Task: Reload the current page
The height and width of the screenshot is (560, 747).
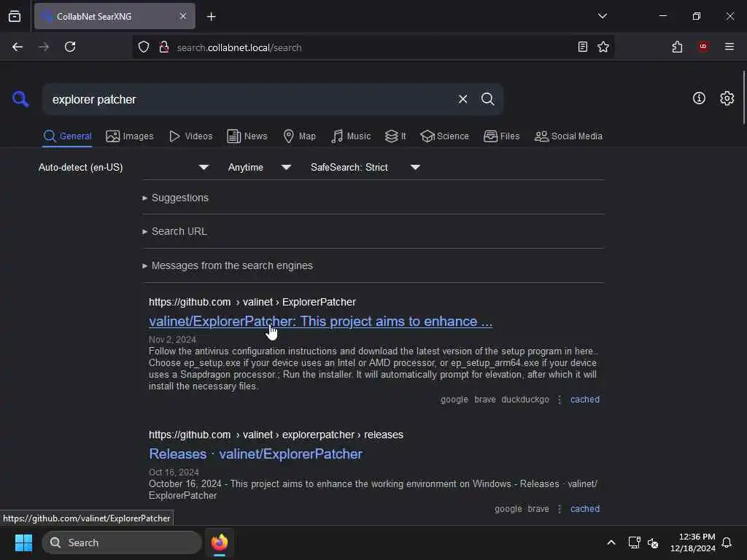Action: [70, 47]
